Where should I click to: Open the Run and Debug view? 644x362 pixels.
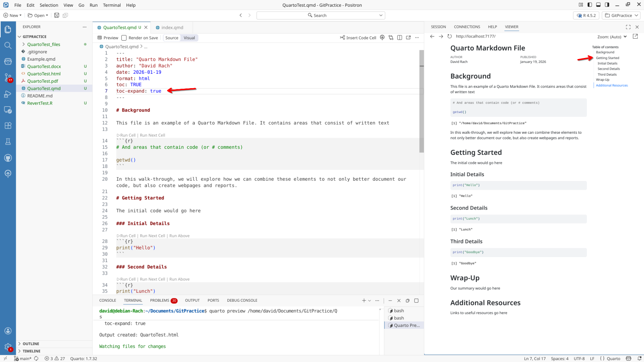point(8,94)
